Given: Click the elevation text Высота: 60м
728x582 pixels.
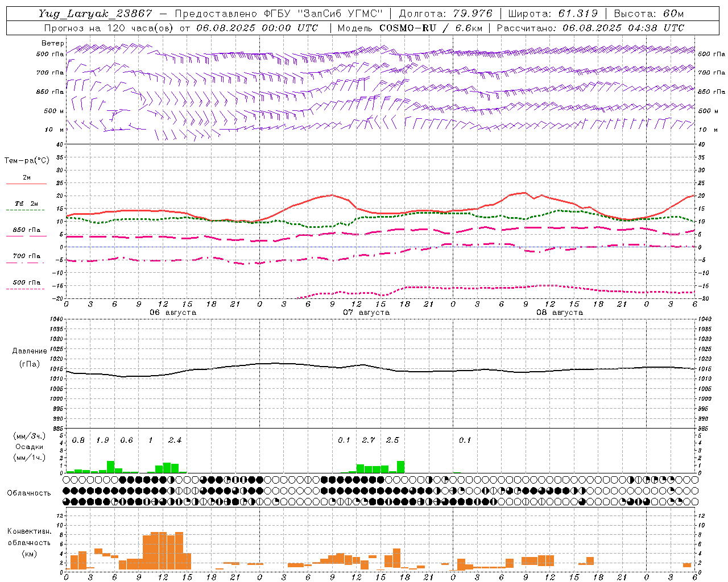Looking at the screenshot, I should 649,14.
